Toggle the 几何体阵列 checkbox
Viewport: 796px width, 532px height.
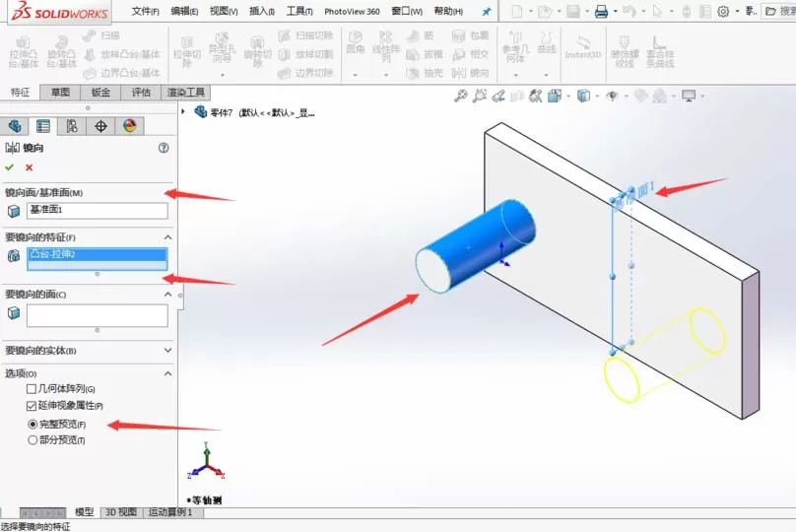tap(32, 389)
